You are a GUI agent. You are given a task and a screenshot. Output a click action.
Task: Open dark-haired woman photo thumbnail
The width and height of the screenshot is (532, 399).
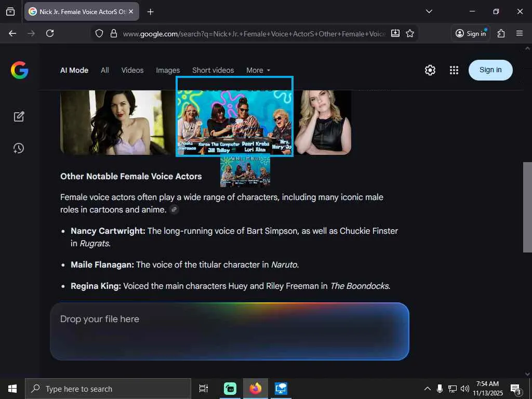[x=118, y=123]
